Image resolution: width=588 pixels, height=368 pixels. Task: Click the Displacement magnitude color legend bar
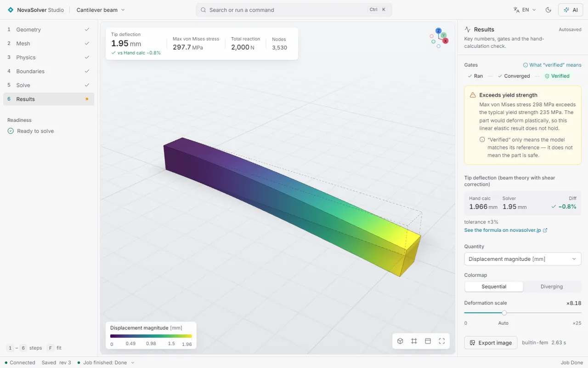151,336
